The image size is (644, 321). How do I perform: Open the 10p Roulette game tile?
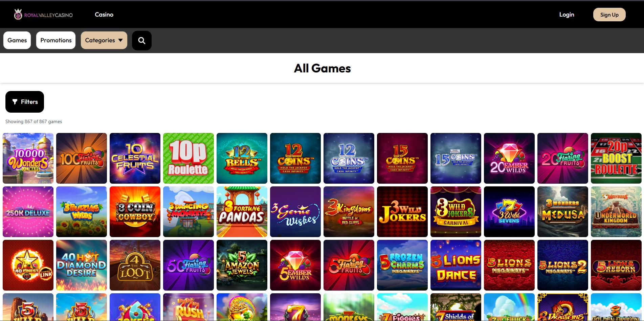[188, 158]
